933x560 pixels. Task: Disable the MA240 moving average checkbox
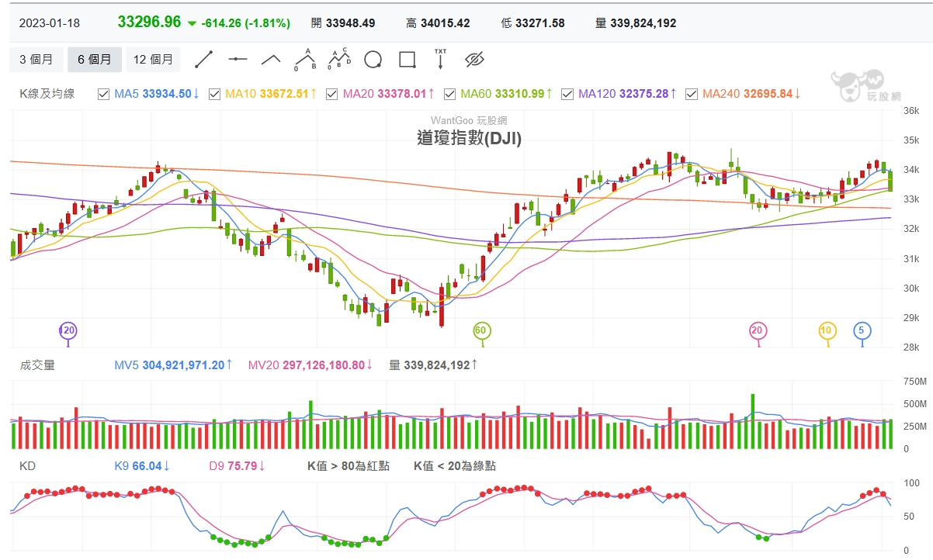691,94
